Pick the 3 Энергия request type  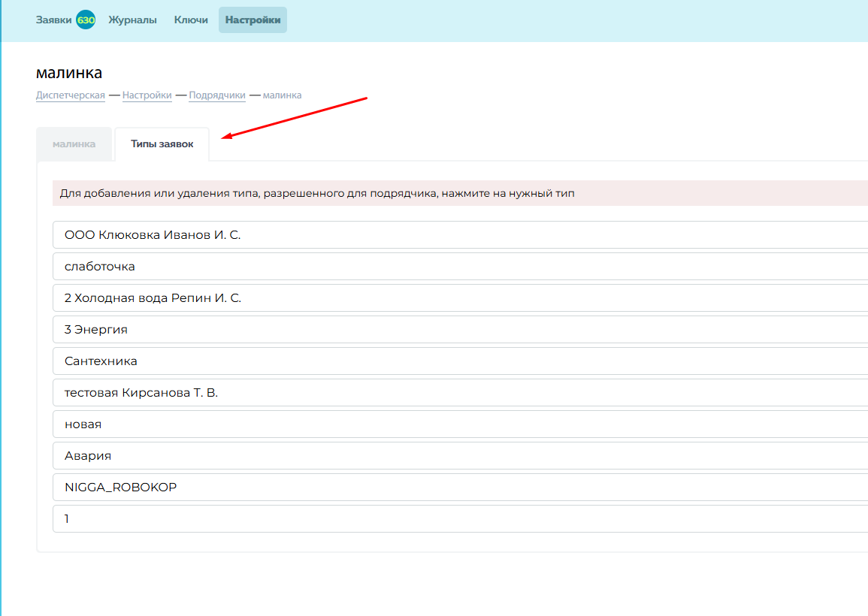click(458, 330)
